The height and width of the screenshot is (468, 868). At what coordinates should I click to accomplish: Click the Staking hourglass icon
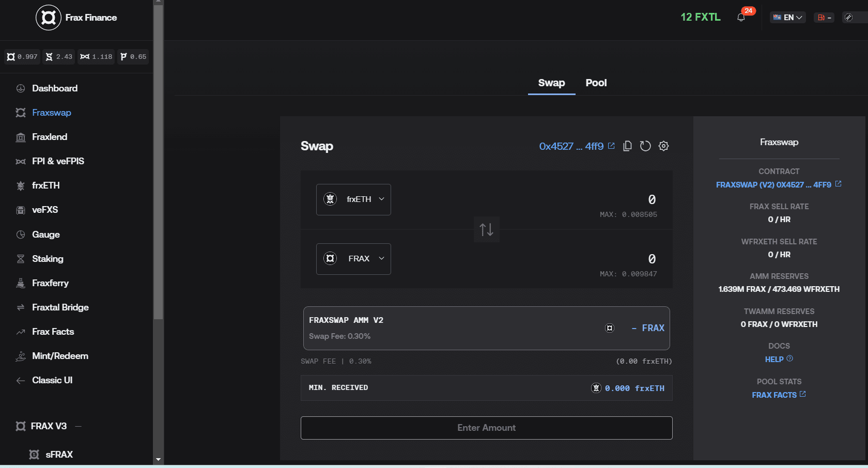click(21, 259)
